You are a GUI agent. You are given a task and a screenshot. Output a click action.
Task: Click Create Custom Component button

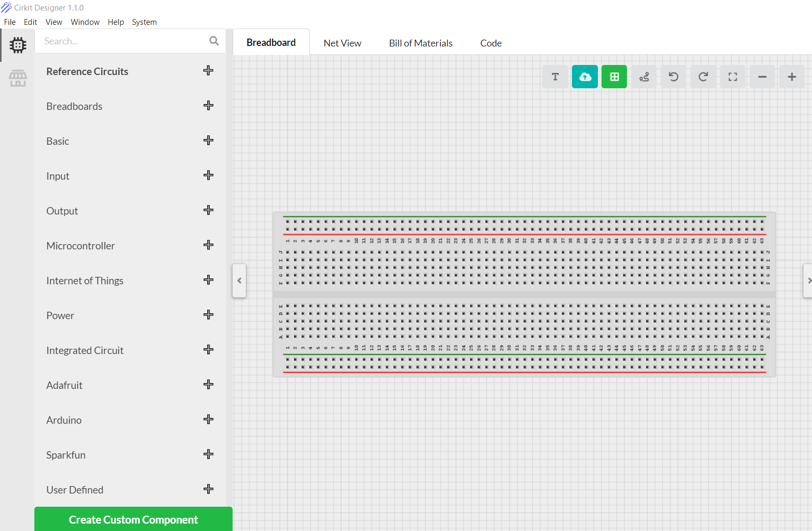[x=133, y=519]
